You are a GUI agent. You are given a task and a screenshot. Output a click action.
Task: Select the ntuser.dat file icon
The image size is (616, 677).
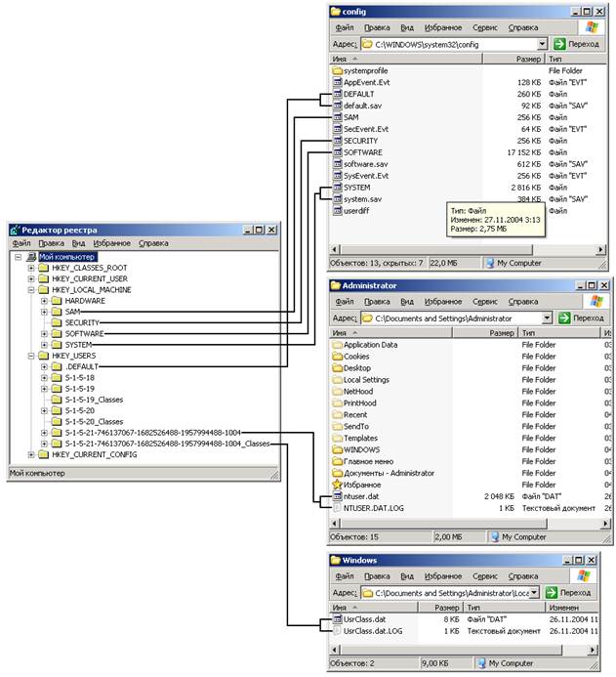pos(338,496)
